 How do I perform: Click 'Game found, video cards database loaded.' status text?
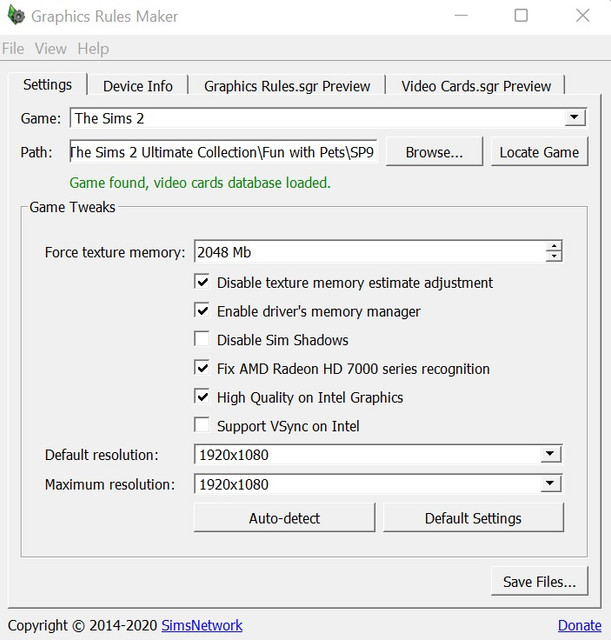(x=200, y=182)
